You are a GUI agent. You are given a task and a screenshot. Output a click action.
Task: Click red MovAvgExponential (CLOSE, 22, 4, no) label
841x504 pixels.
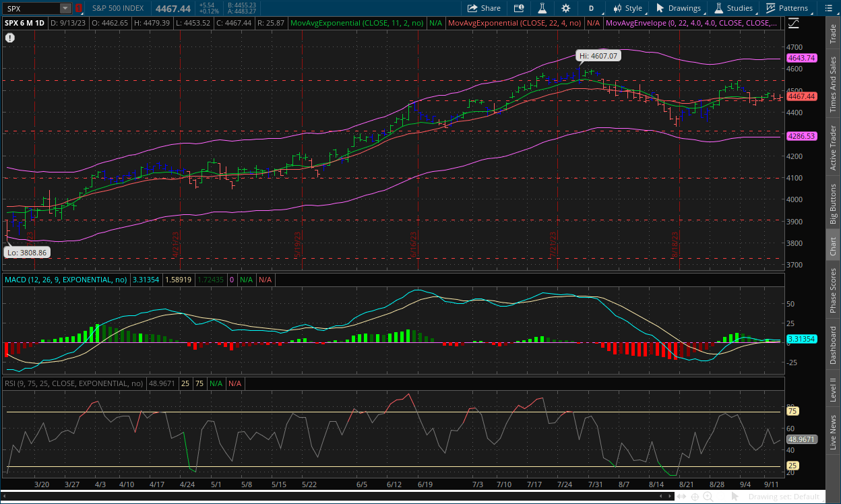point(515,23)
